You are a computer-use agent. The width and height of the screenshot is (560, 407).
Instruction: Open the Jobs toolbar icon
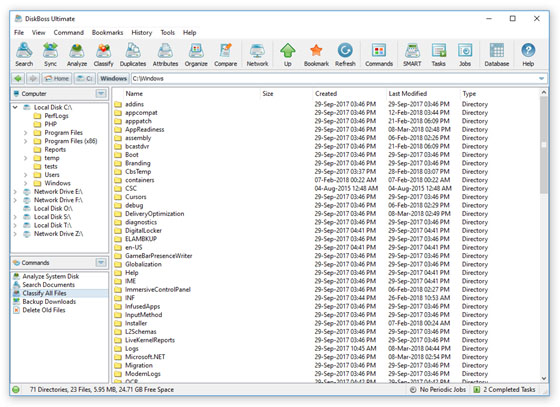point(465,55)
